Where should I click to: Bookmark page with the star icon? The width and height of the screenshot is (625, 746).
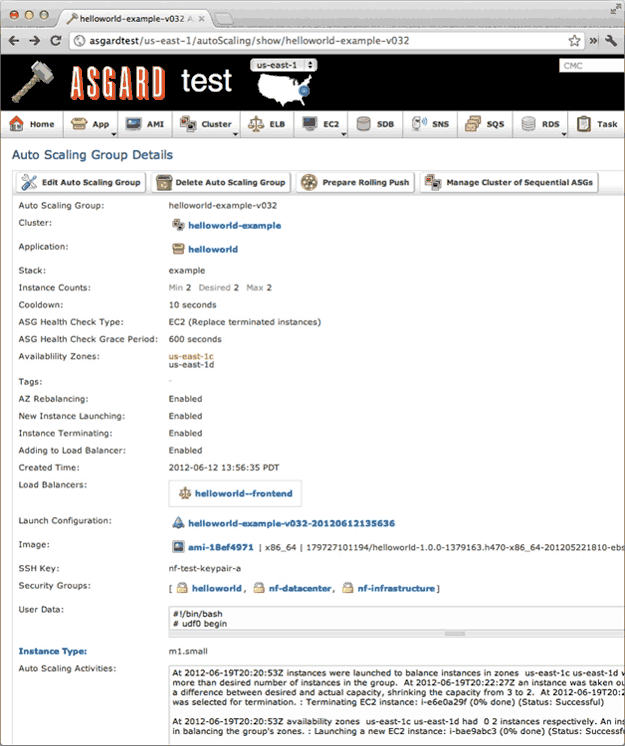click(575, 40)
